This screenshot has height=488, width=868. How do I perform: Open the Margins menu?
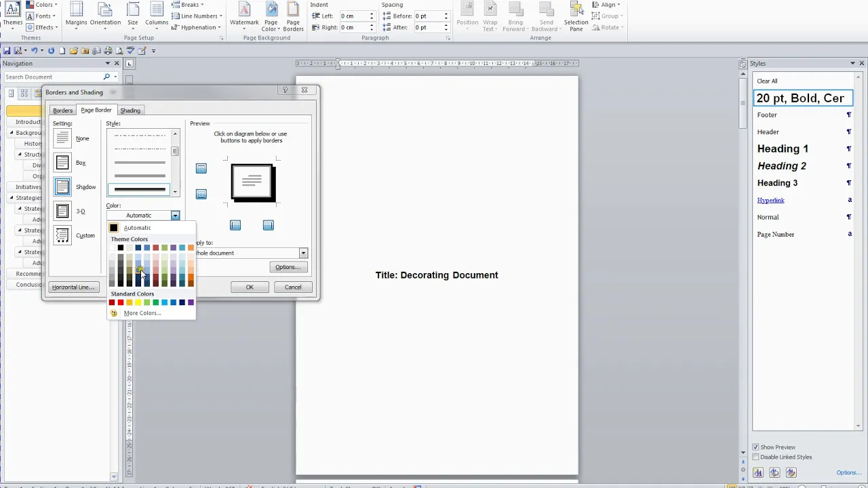[76, 16]
